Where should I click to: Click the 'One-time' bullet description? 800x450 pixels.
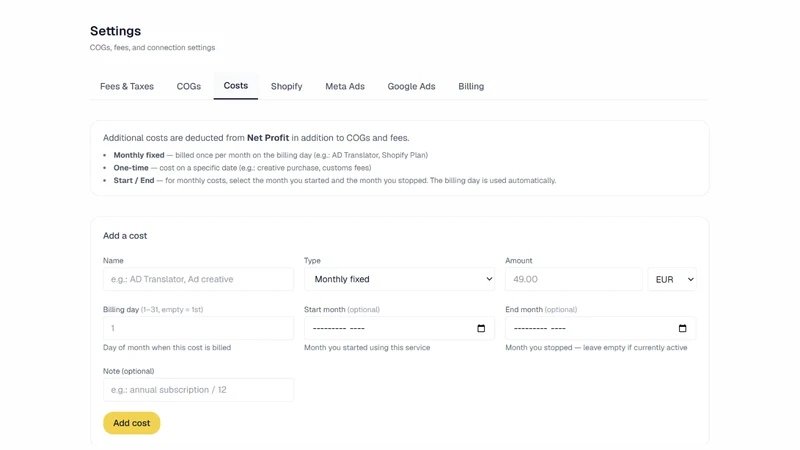coord(242,168)
